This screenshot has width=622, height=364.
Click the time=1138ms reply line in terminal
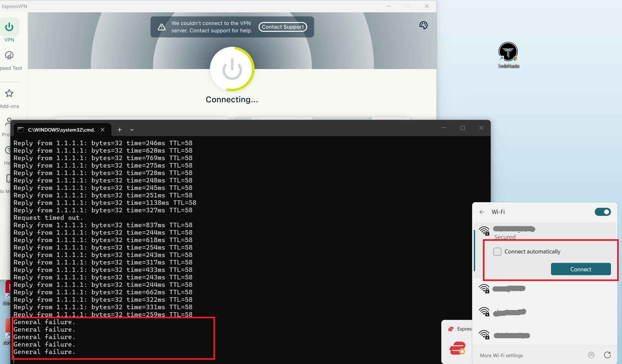point(105,203)
